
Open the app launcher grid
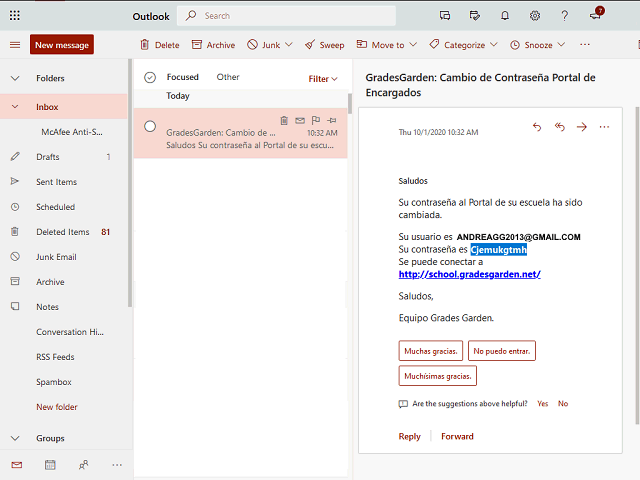(x=15, y=16)
